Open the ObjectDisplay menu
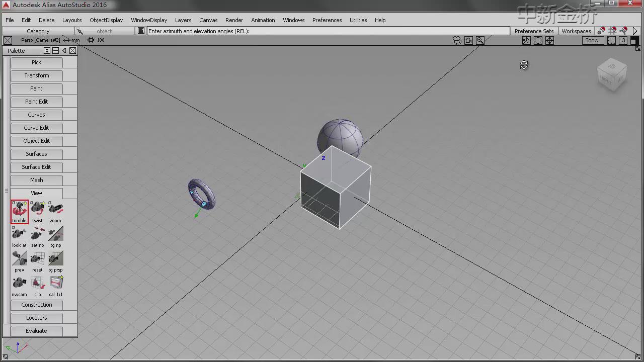This screenshot has width=644, height=362. coord(106,20)
